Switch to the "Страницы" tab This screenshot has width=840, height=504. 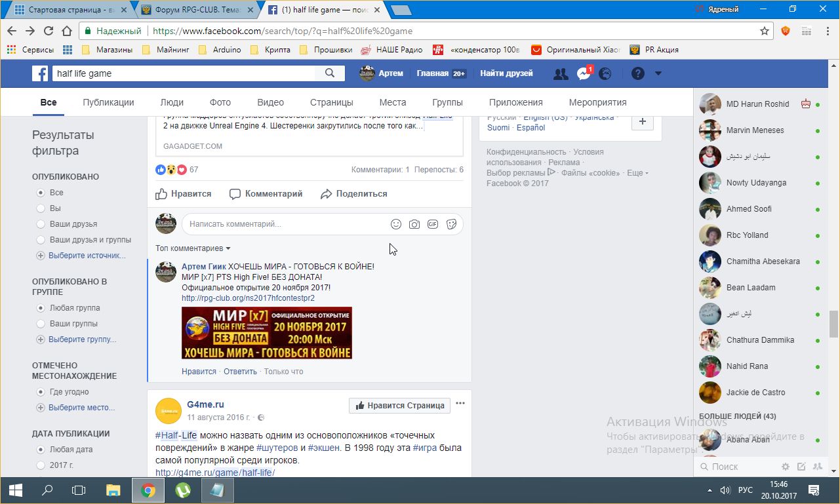(332, 102)
